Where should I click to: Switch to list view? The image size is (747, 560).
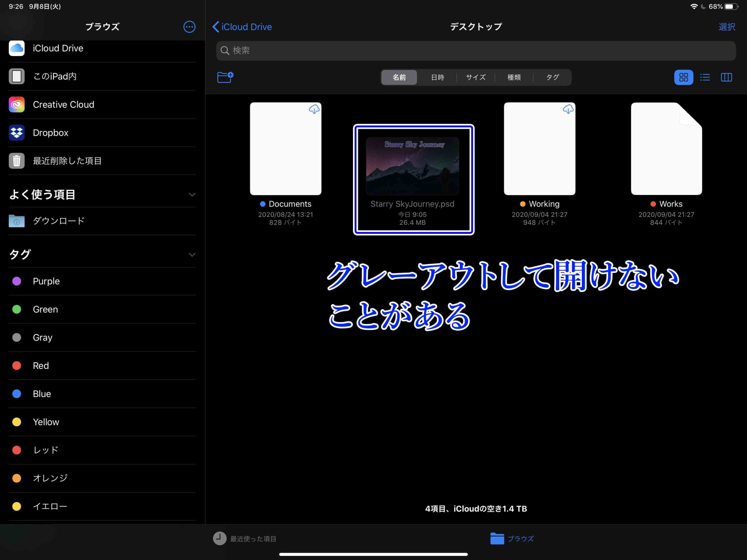[705, 77]
